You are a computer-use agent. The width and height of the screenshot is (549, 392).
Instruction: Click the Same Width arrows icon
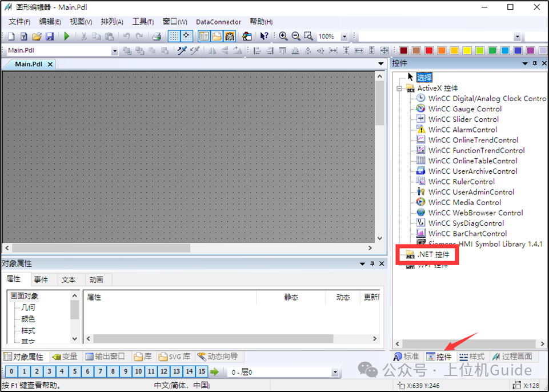pos(359,50)
